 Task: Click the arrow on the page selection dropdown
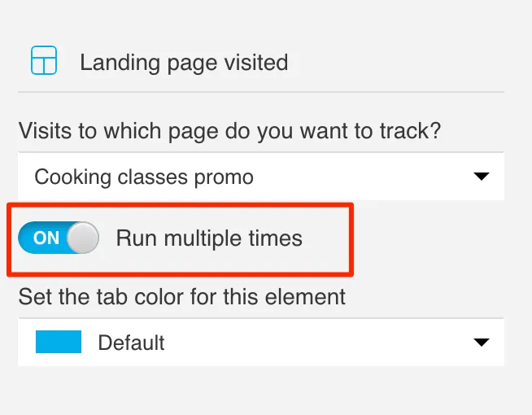(x=482, y=176)
